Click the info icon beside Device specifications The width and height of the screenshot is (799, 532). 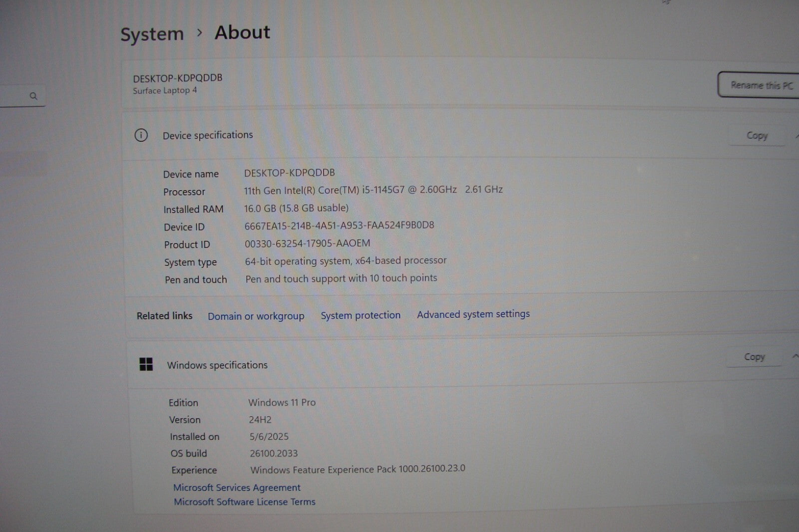pos(141,135)
